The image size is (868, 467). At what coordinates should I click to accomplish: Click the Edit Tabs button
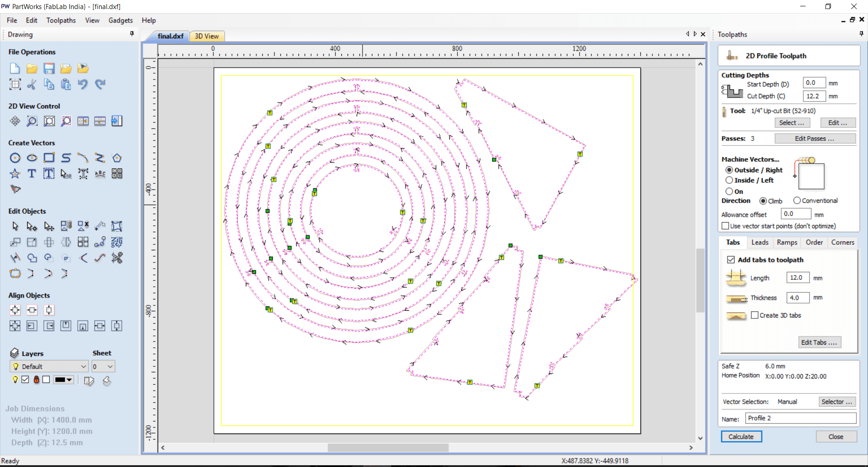click(x=819, y=342)
